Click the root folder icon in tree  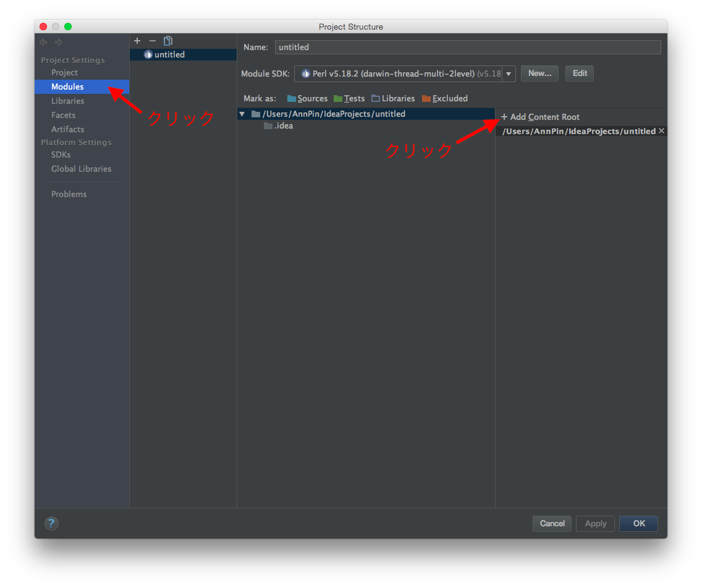coord(256,114)
